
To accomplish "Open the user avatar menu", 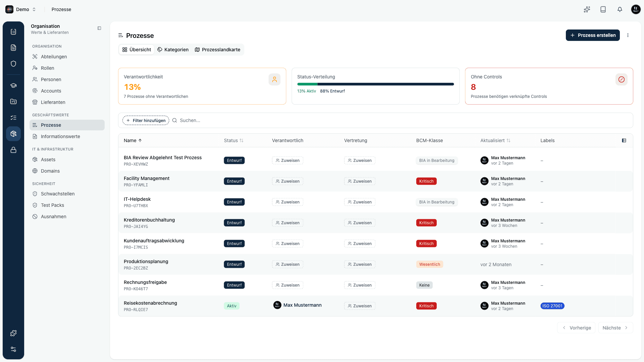I will 636,9.
